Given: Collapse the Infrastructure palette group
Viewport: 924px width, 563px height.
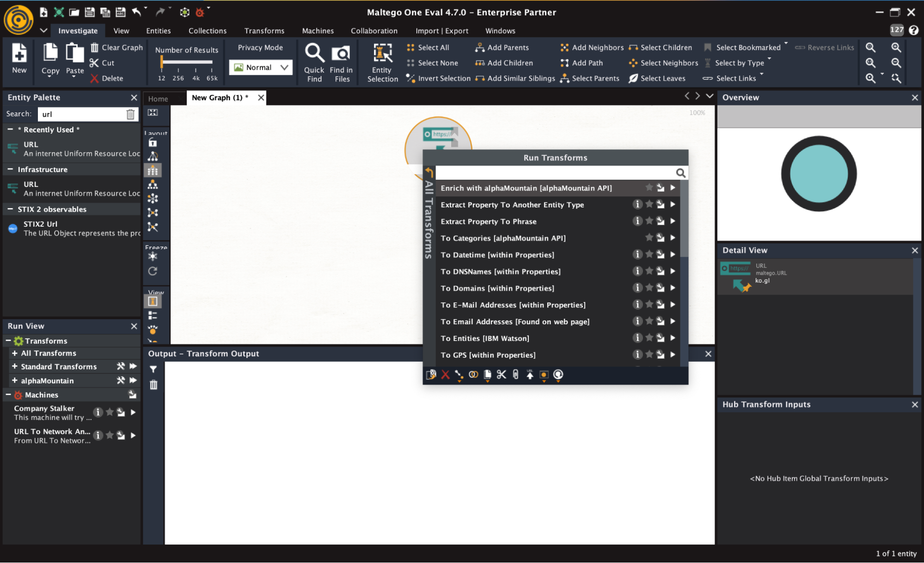Looking at the screenshot, I should 10,169.
